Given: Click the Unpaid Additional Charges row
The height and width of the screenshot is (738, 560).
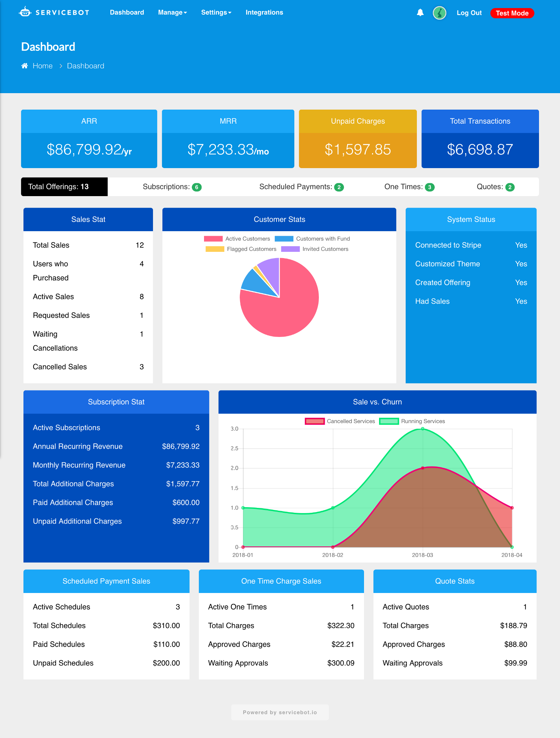Looking at the screenshot, I should pyautogui.click(x=116, y=521).
